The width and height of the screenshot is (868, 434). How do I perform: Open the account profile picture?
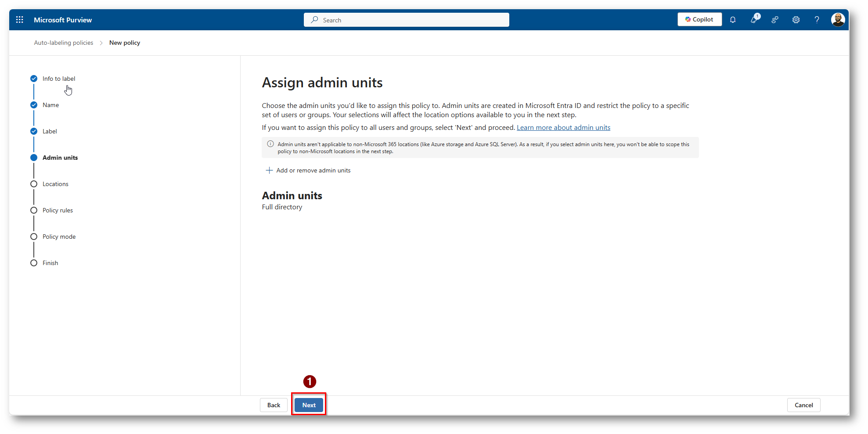click(x=838, y=20)
